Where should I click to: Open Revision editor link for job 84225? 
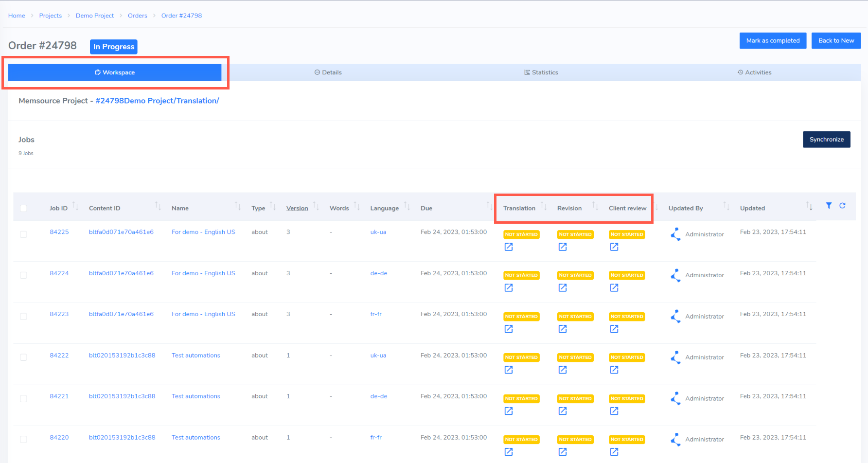563,247
